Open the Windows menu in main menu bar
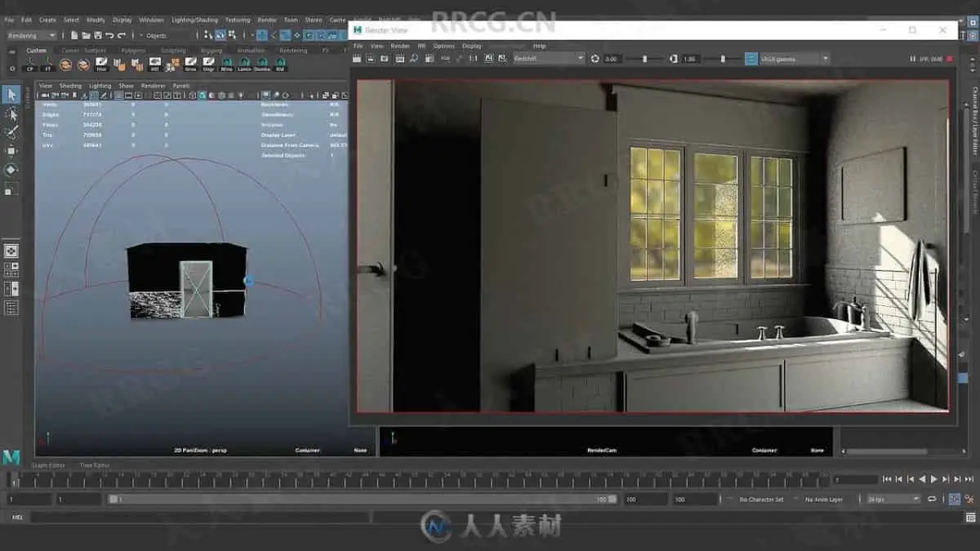 [151, 19]
